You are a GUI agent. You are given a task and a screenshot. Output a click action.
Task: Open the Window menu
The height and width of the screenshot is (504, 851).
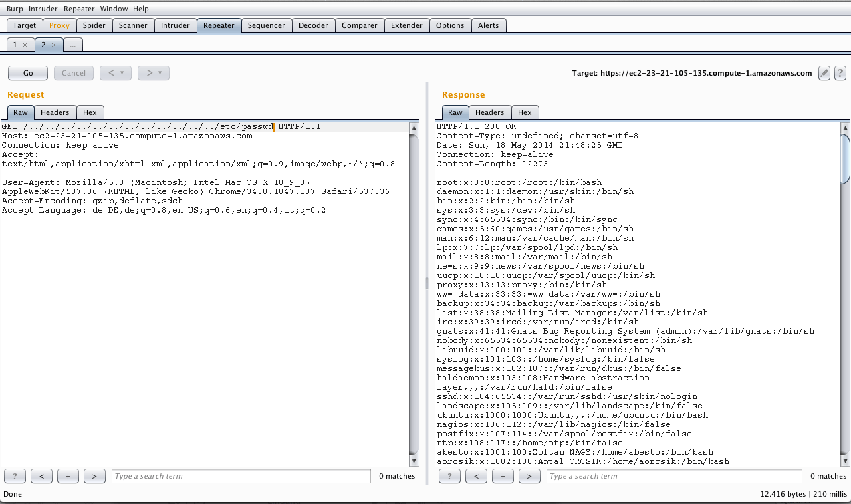coord(114,9)
